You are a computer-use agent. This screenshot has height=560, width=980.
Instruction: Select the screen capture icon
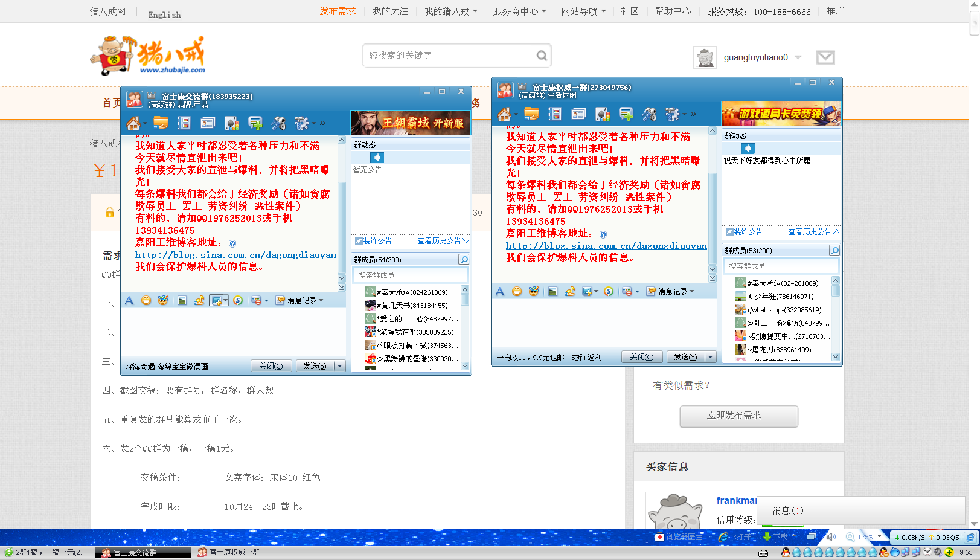[x=216, y=300]
